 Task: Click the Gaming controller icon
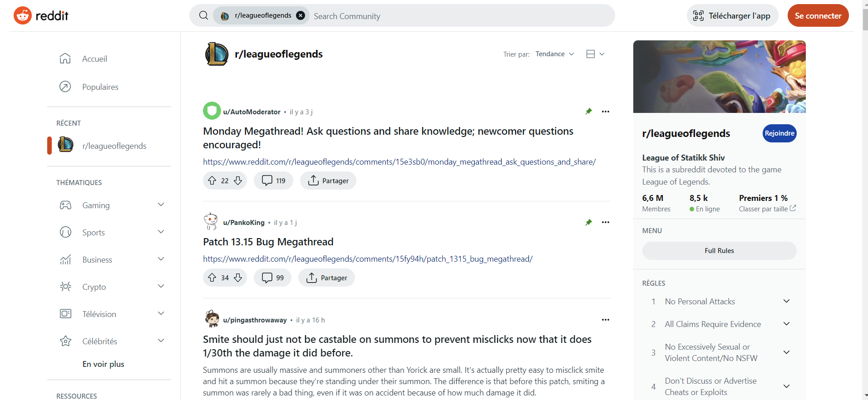pos(65,205)
